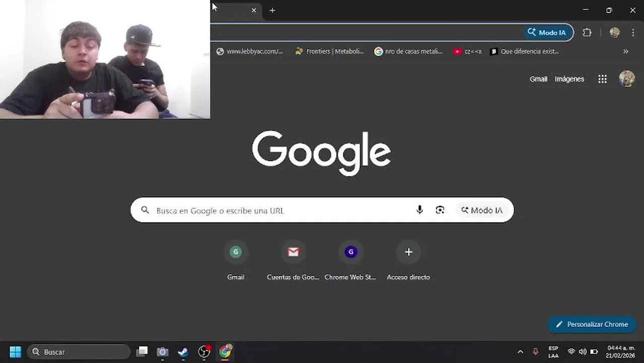Add a shortcut with Acceso directo

pos(408,261)
